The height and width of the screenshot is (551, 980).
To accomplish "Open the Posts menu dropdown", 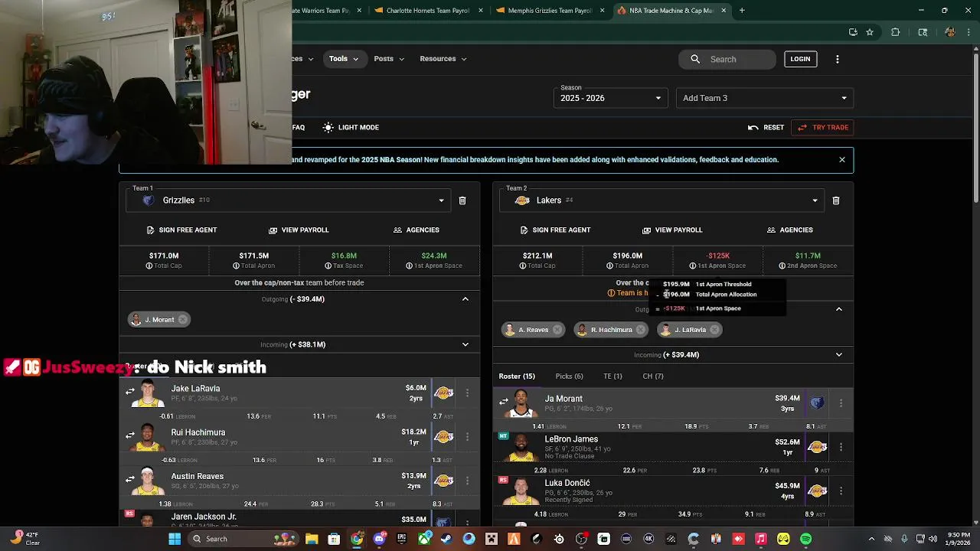I will click(389, 59).
